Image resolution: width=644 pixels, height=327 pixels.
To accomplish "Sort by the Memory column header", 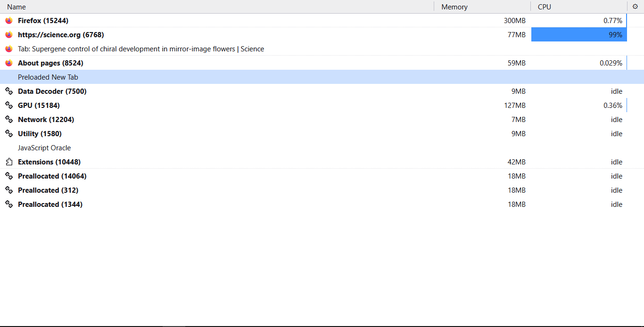I will click(x=482, y=7).
